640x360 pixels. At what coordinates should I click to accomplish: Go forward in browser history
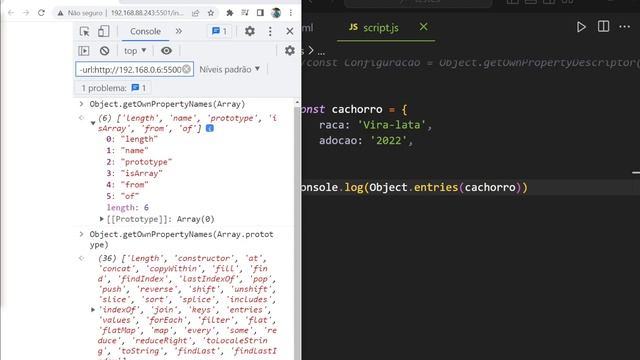pyautogui.click(x=26, y=13)
